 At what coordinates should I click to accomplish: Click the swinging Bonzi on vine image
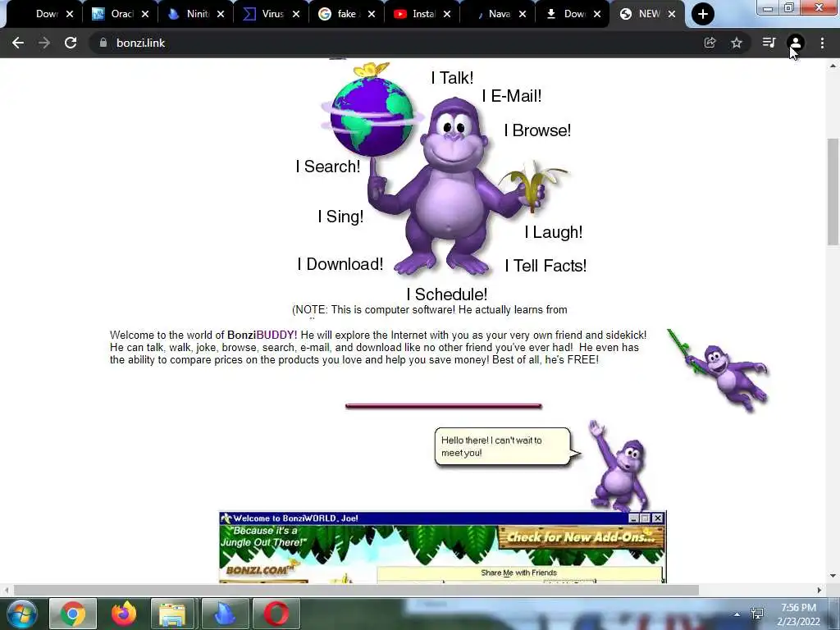718,370
